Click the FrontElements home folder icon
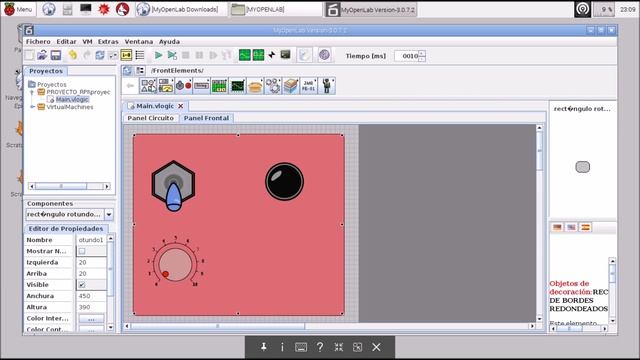This screenshot has width=640, height=360. 127,71
